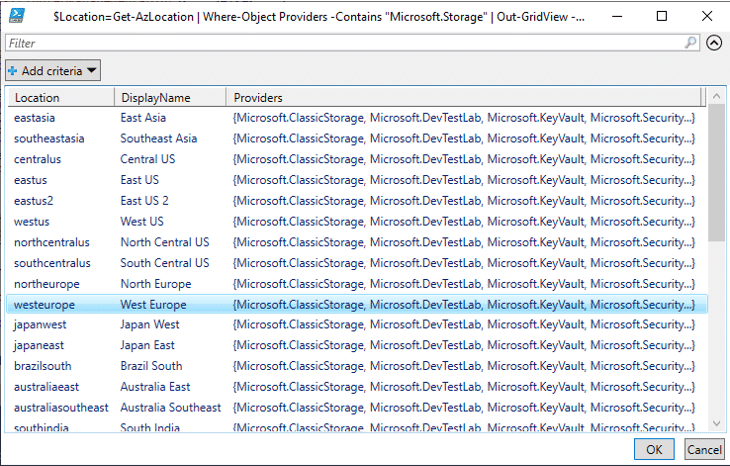730x466 pixels.
Task: Dismiss the dialog with Cancel button
Action: (704, 449)
